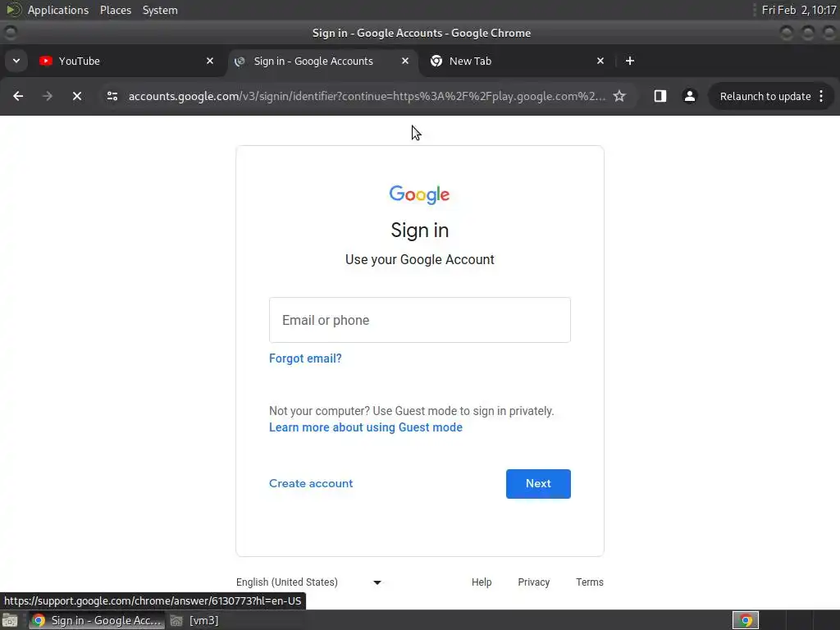840x630 pixels.
Task: Focus the Email or phone field
Action: coord(420,320)
